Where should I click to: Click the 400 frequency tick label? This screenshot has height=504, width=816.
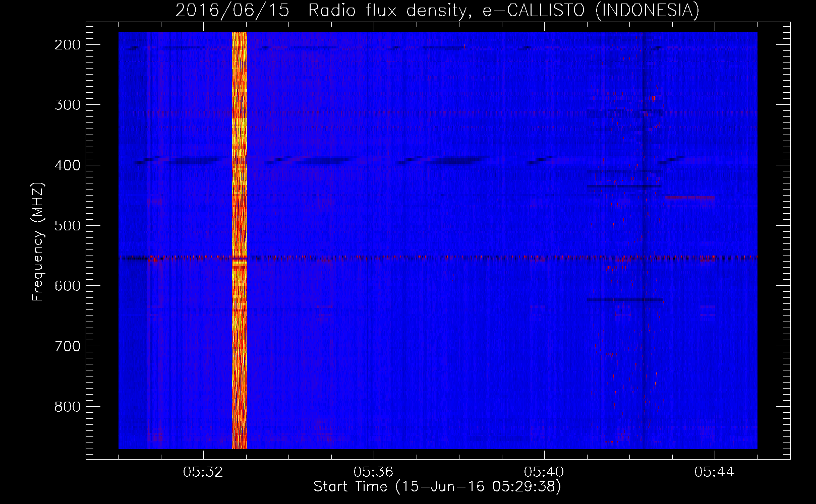68,165
